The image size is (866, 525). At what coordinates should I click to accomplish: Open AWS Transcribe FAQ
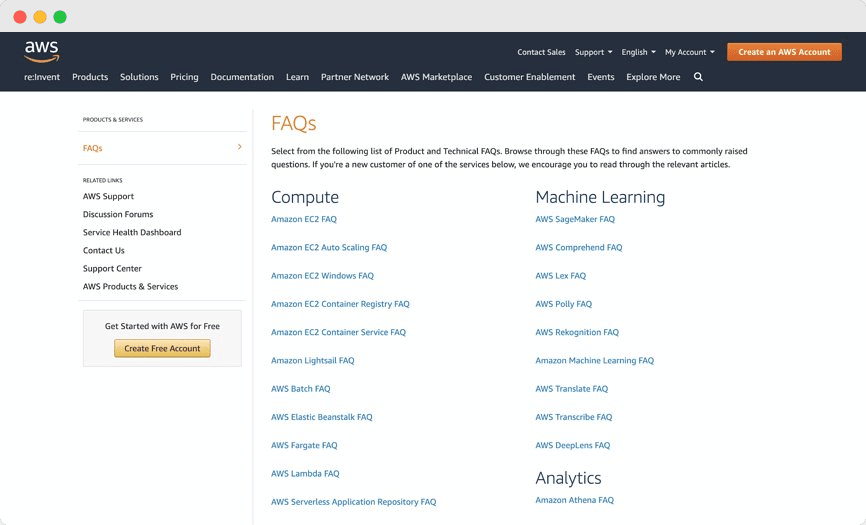pos(574,417)
